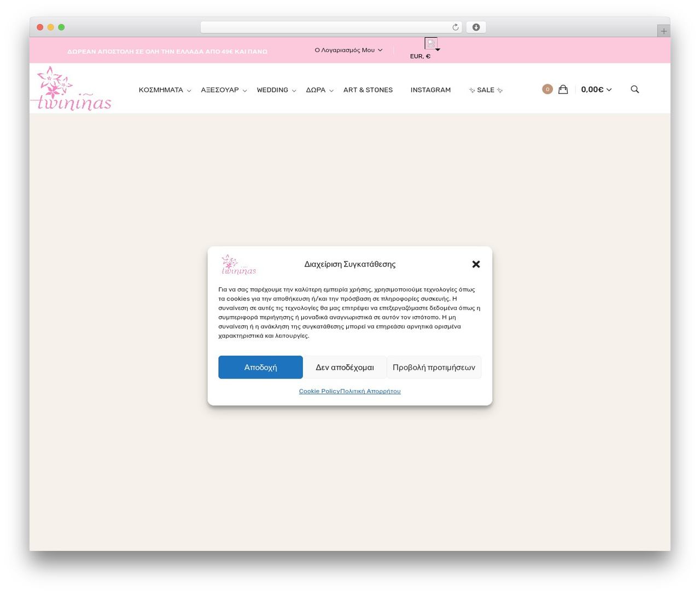Image resolution: width=700 pixels, height=593 pixels.
Task: Open the Cookie Policy link
Action: click(319, 391)
